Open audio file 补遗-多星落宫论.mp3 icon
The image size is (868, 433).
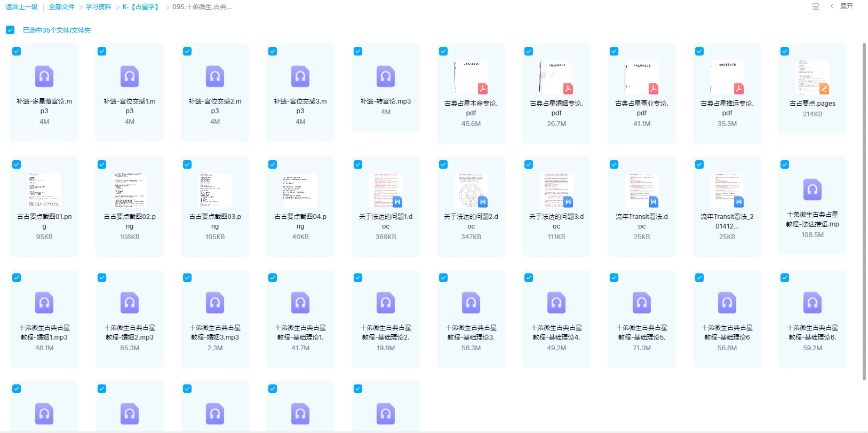point(44,76)
